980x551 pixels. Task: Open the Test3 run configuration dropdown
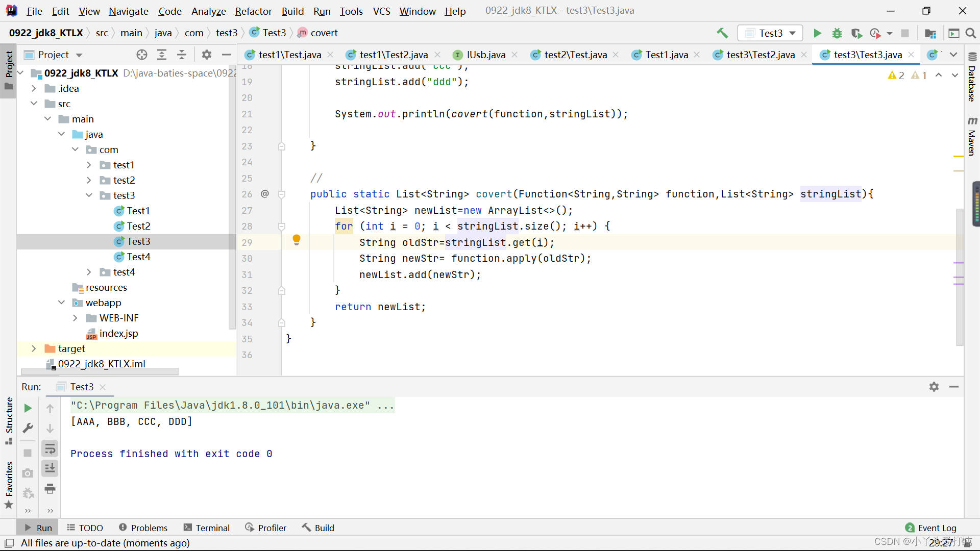click(770, 33)
